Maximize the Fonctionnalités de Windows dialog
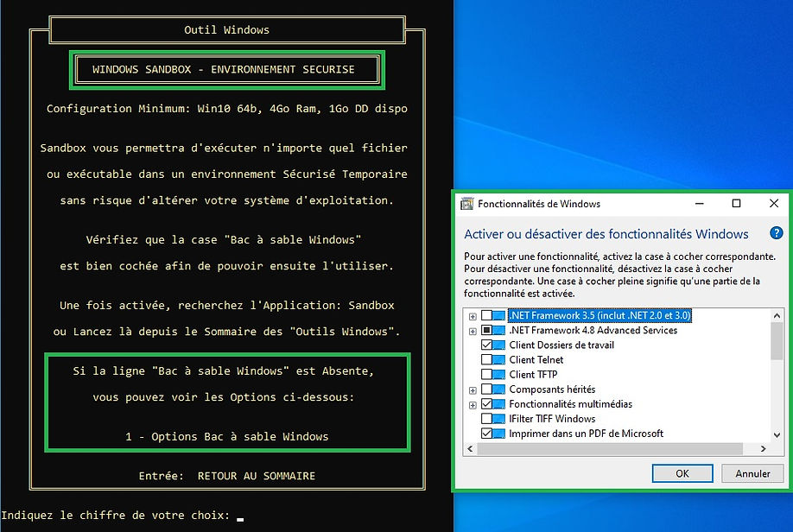793x532 pixels. [736, 203]
